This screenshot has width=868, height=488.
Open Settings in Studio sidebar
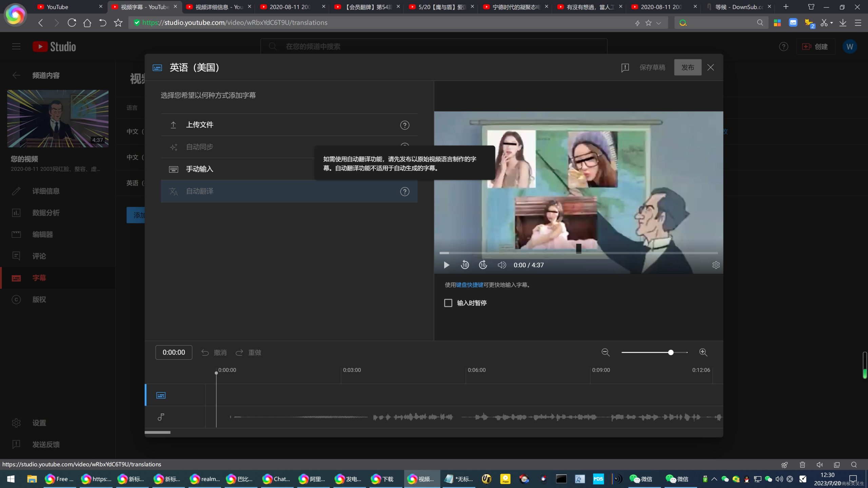(58, 423)
